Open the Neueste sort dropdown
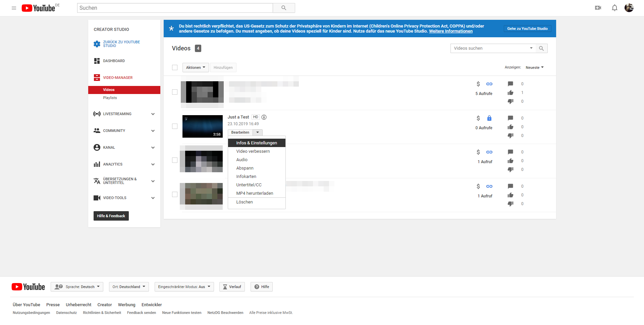 tap(534, 67)
